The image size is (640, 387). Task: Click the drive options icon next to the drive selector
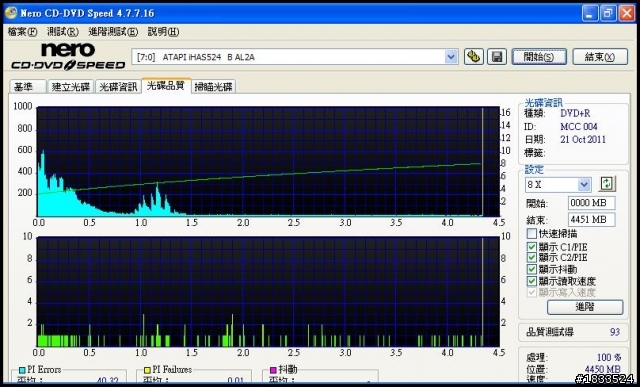coord(473,57)
